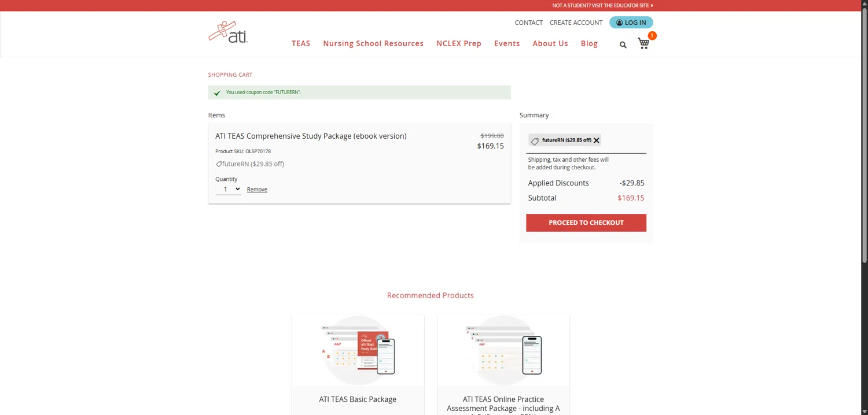Open the TEAS menu

pyautogui.click(x=301, y=43)
